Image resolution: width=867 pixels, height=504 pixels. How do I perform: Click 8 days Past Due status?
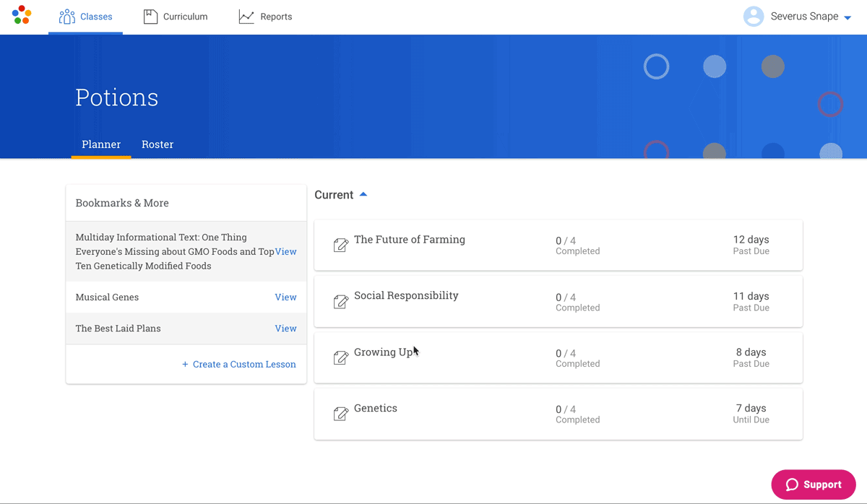[x=751, y=357]
